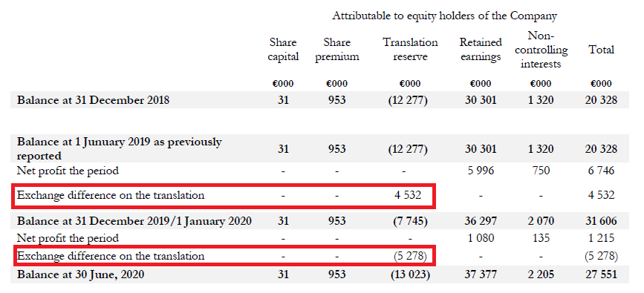Click first Exchange difference on the translation label
The image size is (644, 293).
click(x=111, y=195)
